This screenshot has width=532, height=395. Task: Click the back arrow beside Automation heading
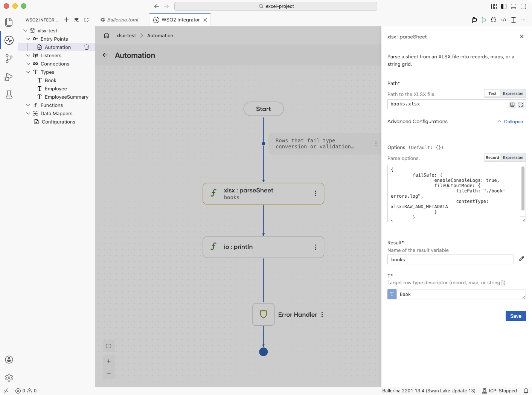click(105, 55)
